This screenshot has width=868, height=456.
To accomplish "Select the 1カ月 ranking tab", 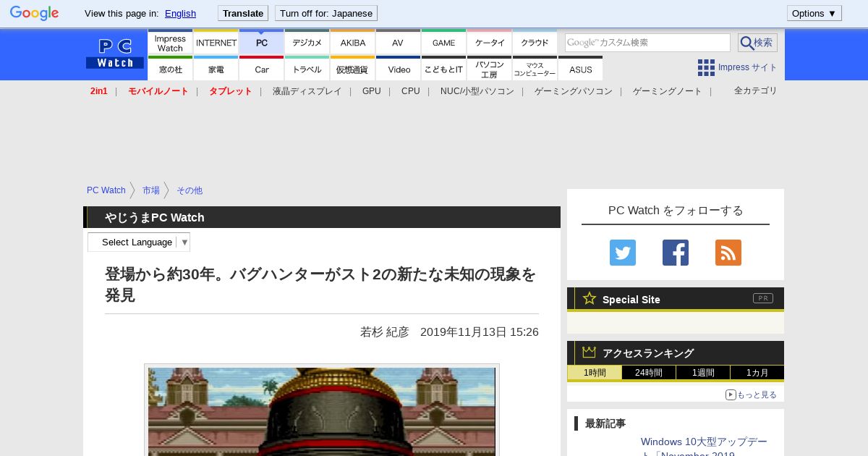I will pyautogui.click(x=757, y=373).
